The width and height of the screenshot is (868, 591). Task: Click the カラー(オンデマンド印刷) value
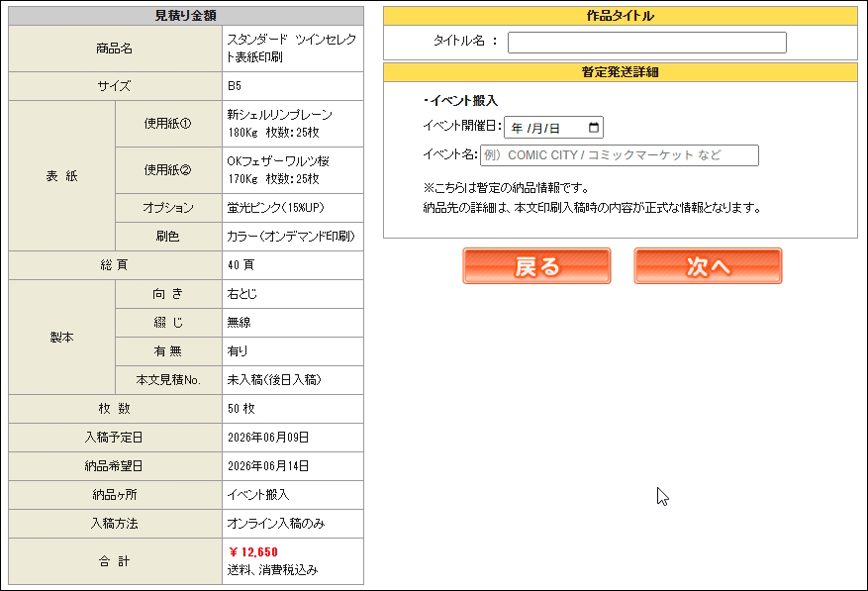coord(292,237)
